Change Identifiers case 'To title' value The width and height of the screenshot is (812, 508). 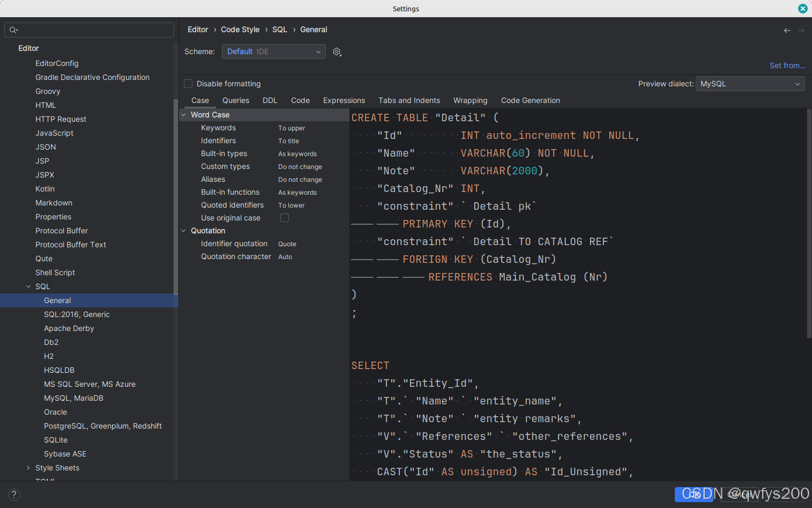pyautogui.click(x=288, y=141)
